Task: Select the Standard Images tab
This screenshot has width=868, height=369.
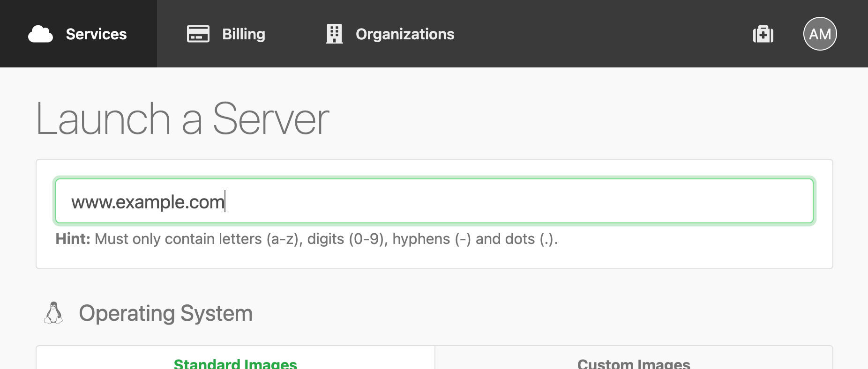Action: click(235, 358)
